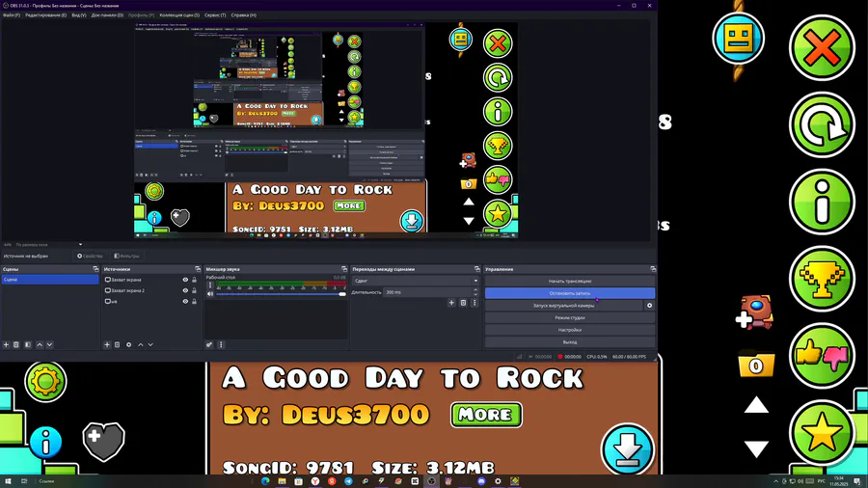Viewport: 868px width, 488px height.
Task: Click Запуск виртуальной камеры button
Action: [x=563, y=306]
